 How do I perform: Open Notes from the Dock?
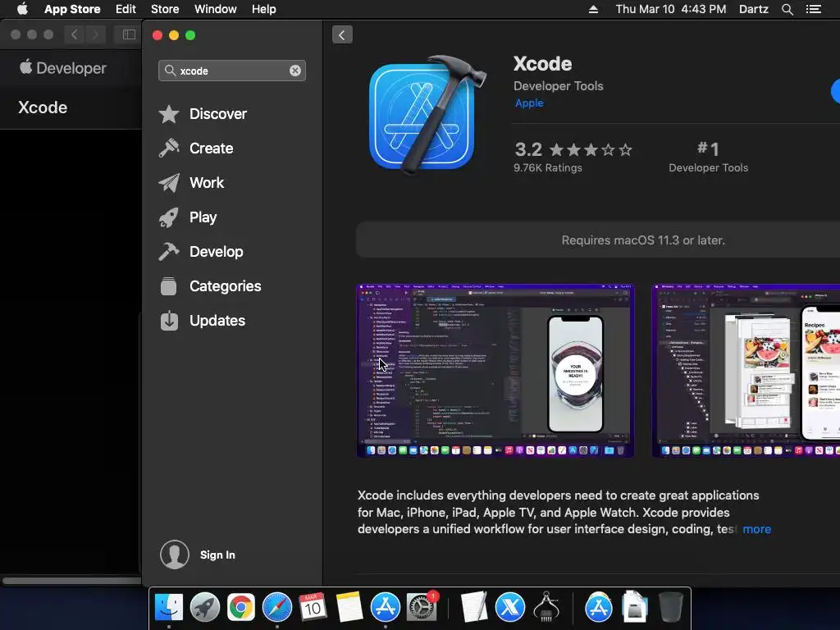349,607
